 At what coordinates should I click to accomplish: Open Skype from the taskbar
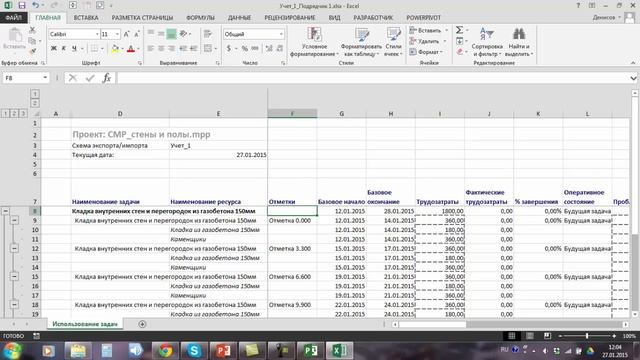click(x=194, y=351)
